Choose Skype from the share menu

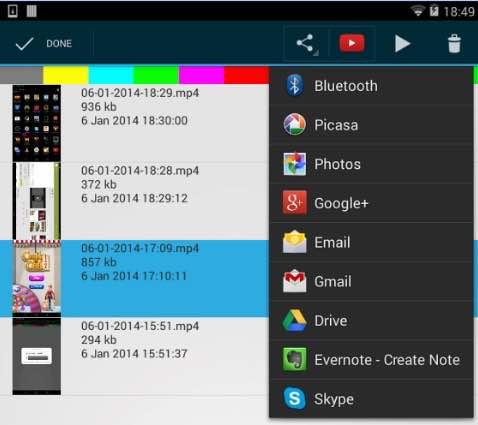pyautogui.click(x=371, y=399)
